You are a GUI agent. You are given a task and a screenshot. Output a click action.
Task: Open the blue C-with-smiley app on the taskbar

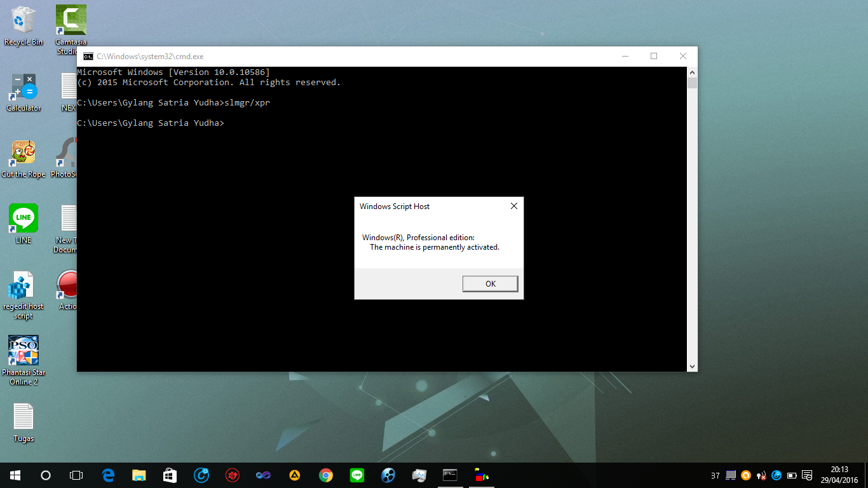(x=201, y=475)
